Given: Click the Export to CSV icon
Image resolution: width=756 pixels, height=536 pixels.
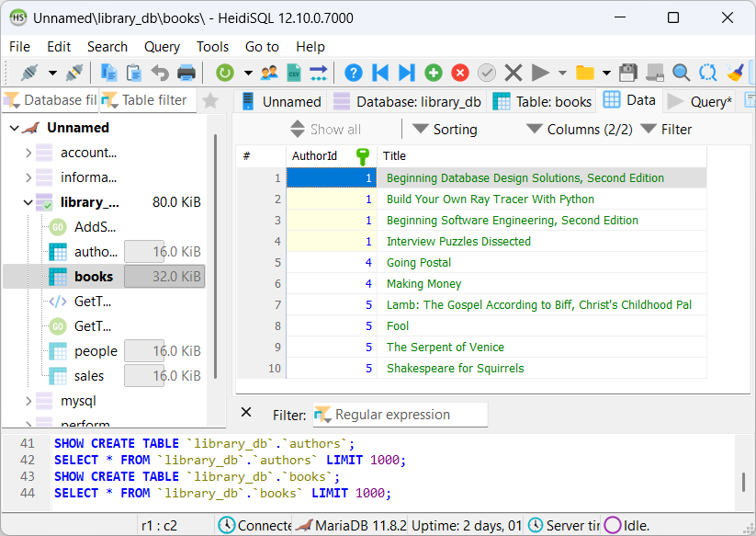Looking at the screenshot, I should 294,73.
